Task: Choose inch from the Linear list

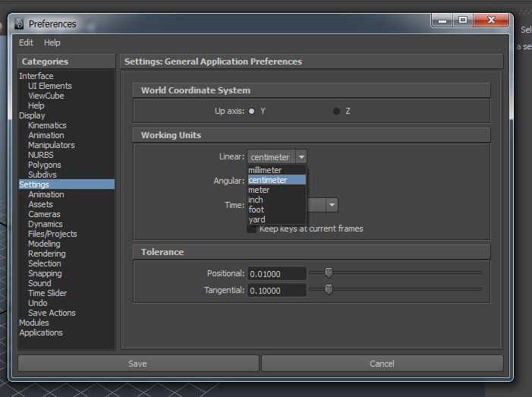Action: tap(276, 200)
